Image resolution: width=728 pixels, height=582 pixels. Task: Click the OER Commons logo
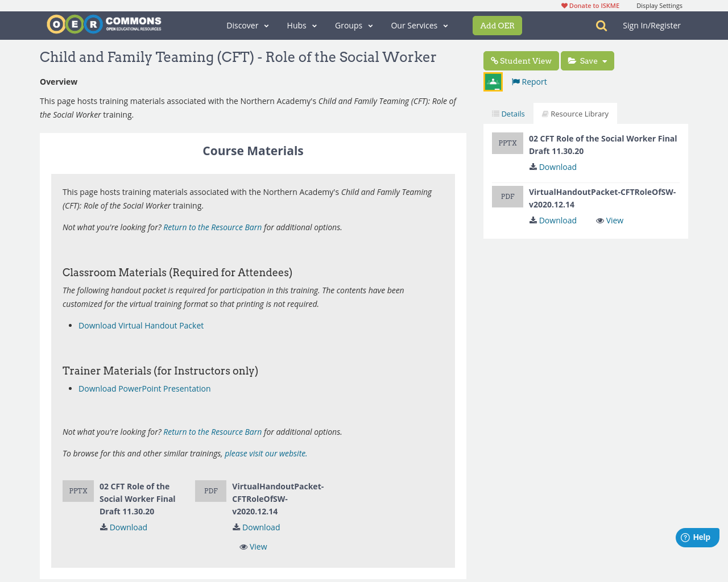[x=104, y=23]
